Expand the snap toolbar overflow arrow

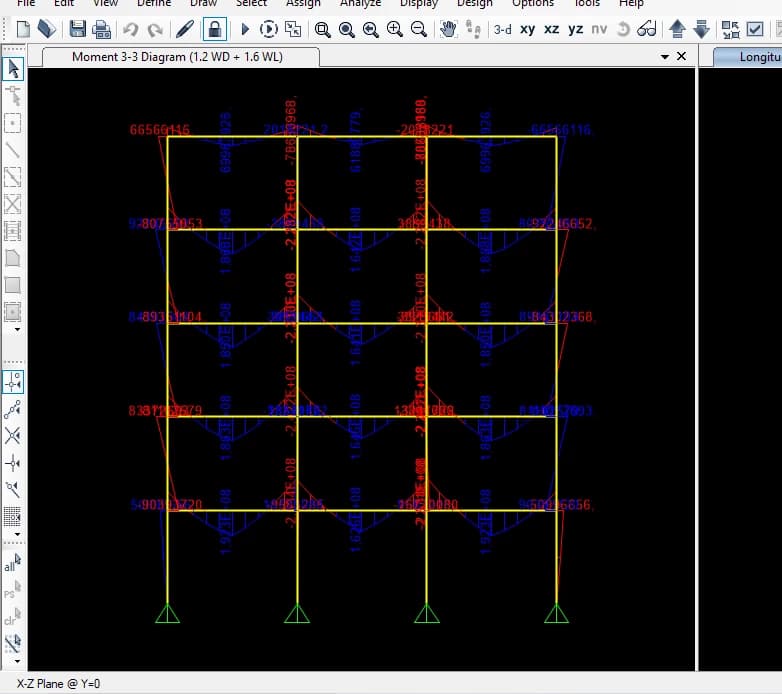click(x=17, y=534)
